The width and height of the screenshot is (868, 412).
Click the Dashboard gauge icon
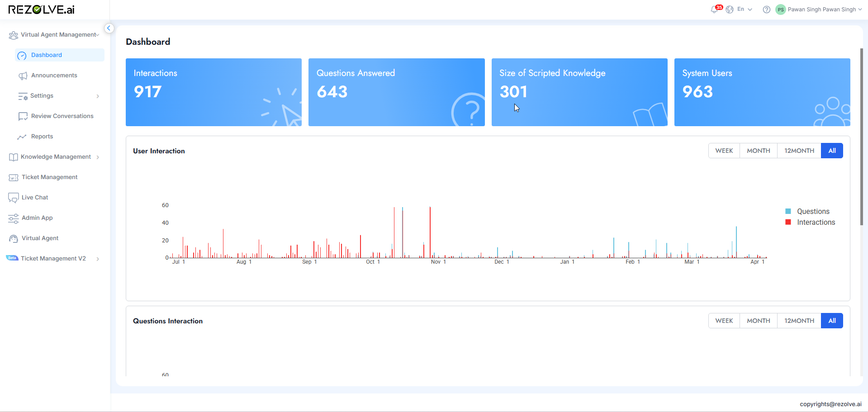click(22, 56)
